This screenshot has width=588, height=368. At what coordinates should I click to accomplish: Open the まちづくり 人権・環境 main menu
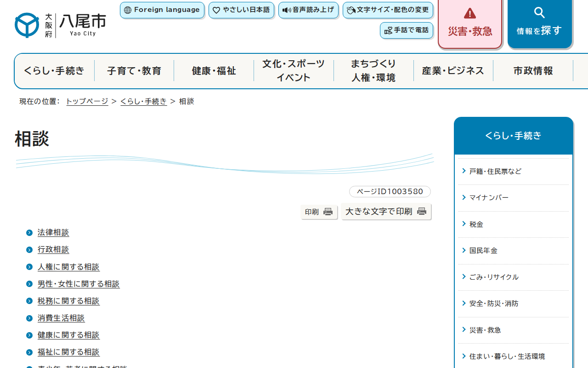pos(373,71)
